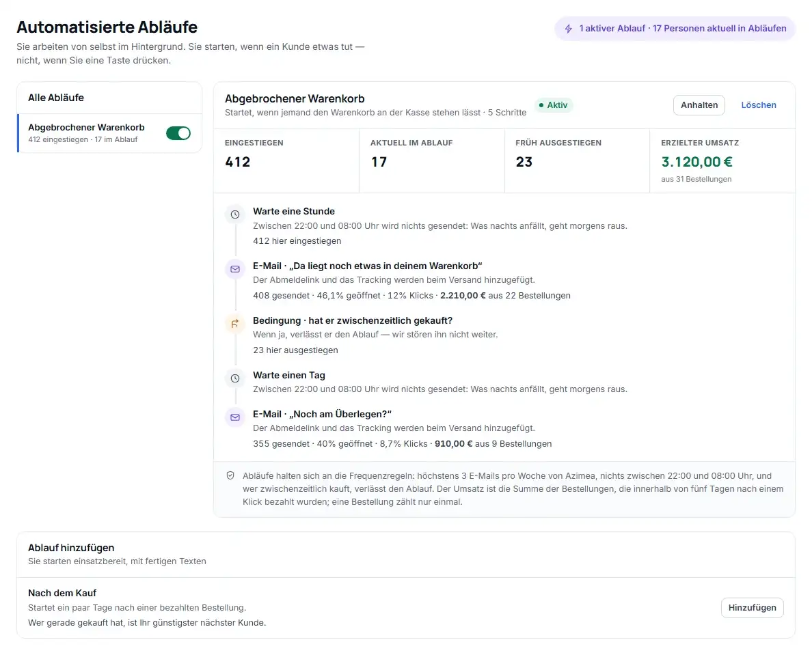Click the Erzielter Umsatz 3.120,00 € amount
The width and height of the screenshot is (812, 655).
(x=696, y=162)
